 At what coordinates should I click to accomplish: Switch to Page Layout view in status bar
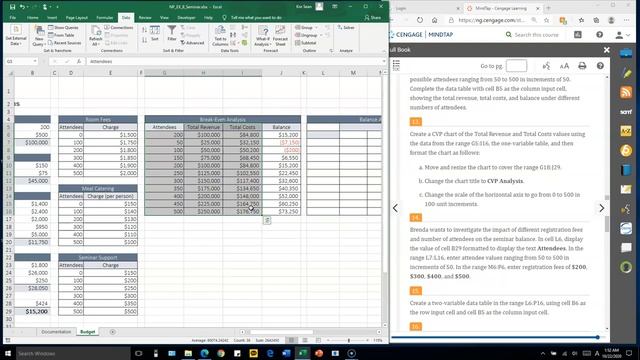coord(305,340)
